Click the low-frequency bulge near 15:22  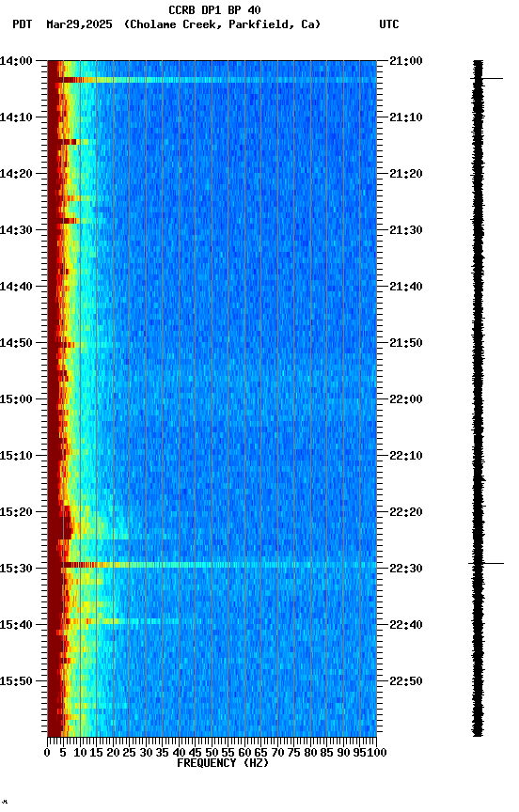(69, 523)
